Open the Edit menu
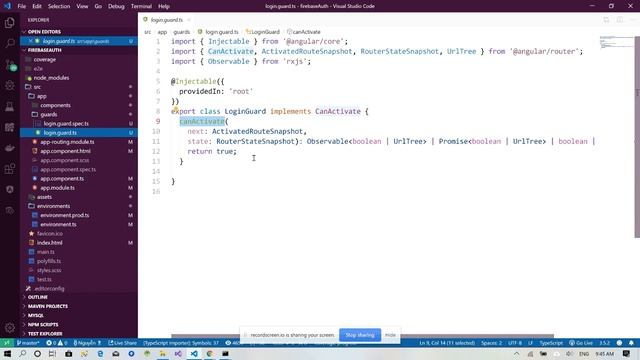The image size is (640, 360). point(37,6)
